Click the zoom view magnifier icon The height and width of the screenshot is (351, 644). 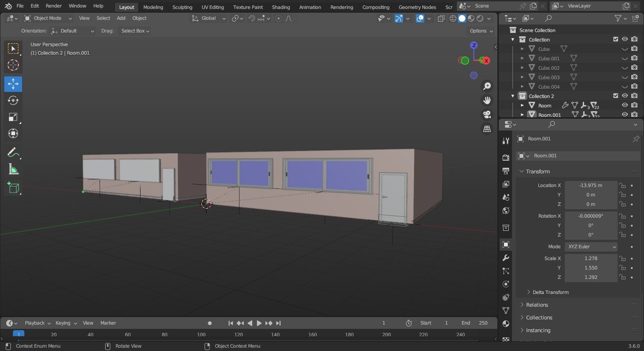tap(487, 86)
